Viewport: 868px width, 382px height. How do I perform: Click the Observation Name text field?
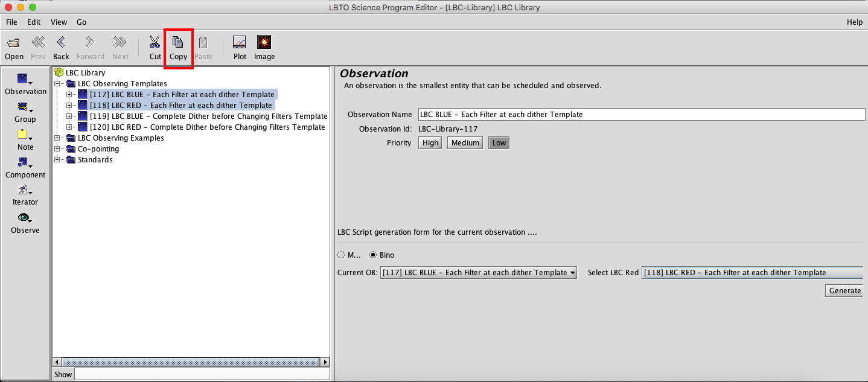click(642, 114)
